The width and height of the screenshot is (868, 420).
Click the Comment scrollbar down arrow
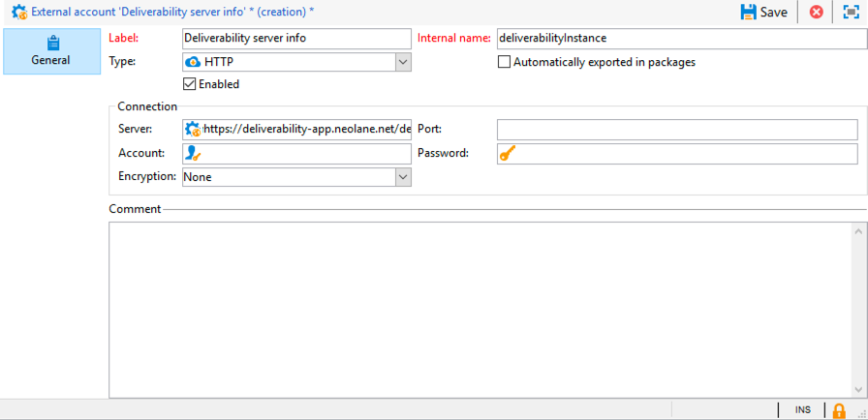(x=858, y=389)
